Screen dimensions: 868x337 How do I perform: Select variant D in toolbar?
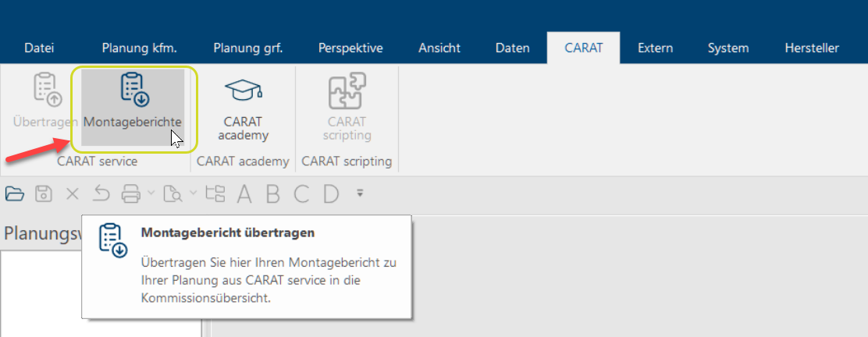(330, 193)
